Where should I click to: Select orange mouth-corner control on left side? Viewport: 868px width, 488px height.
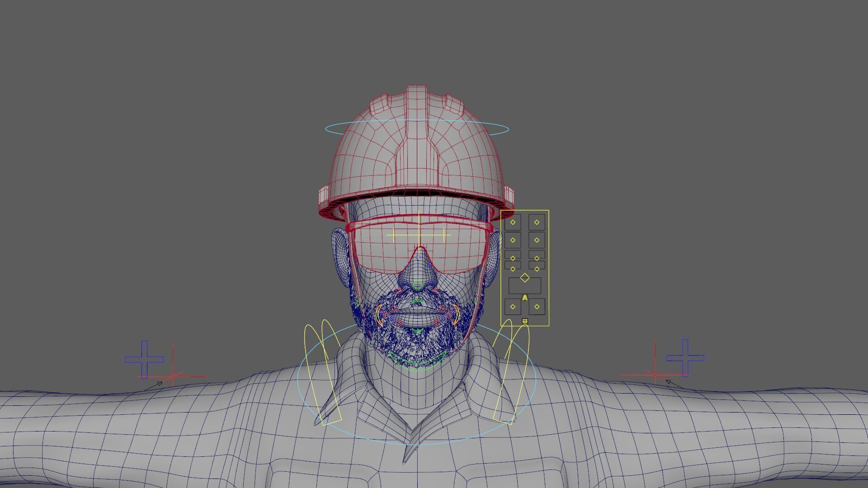(x=379, y=315)
